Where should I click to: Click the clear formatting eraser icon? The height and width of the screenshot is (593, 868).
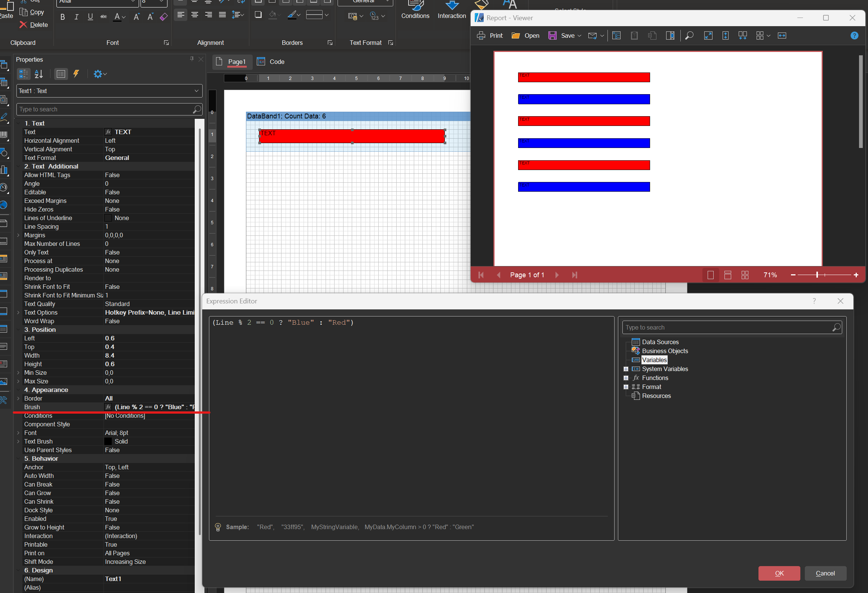tap(164, 17)
